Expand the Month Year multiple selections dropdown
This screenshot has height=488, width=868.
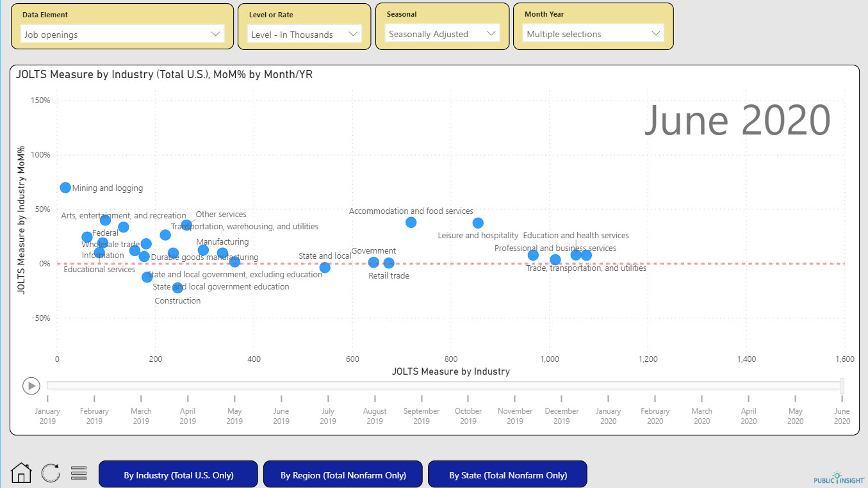(656, 33)
